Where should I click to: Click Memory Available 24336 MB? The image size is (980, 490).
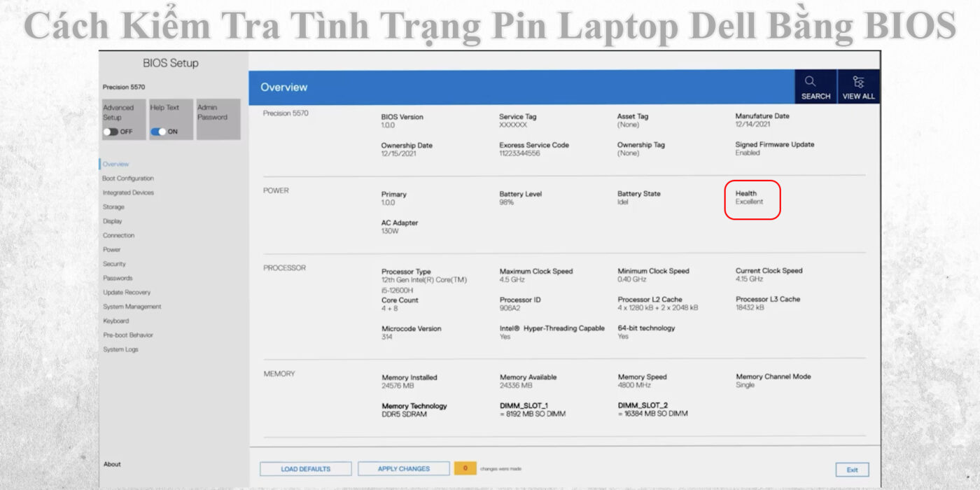pyautogui.click(x=528, y=381)
